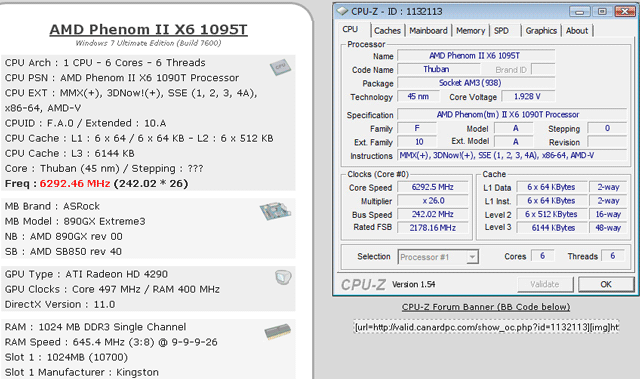Open the CPU-Z Forum Banner link
This screenshot has width=640, height=379.
pyautogui.click(x=486, y=307)
